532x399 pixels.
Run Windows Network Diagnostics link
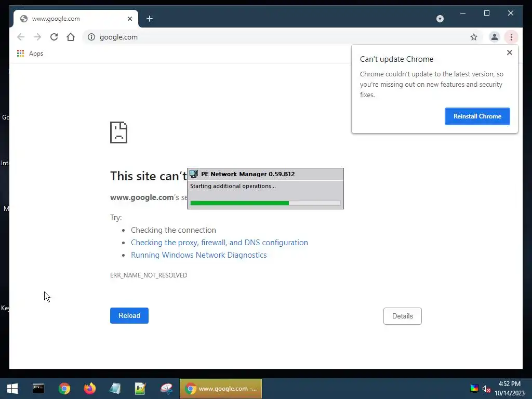pyautogui.click(x=199, y=255)
